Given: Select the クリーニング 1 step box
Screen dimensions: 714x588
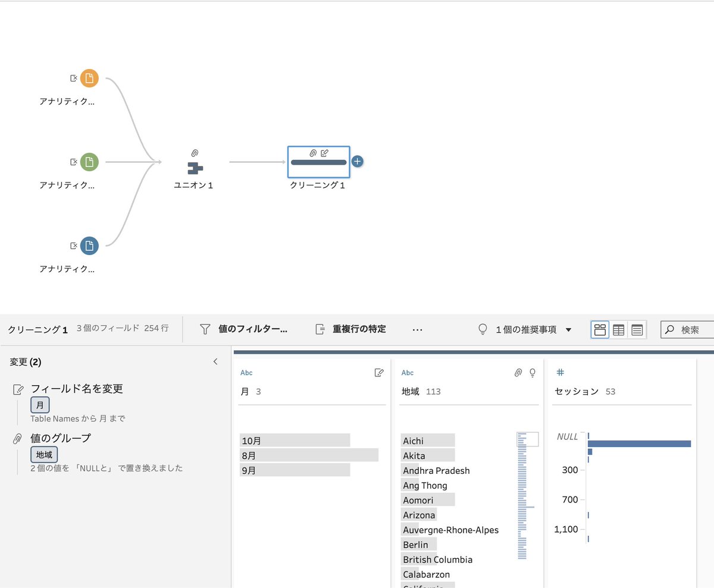Looking at the screenshot, I should point(318,162).
